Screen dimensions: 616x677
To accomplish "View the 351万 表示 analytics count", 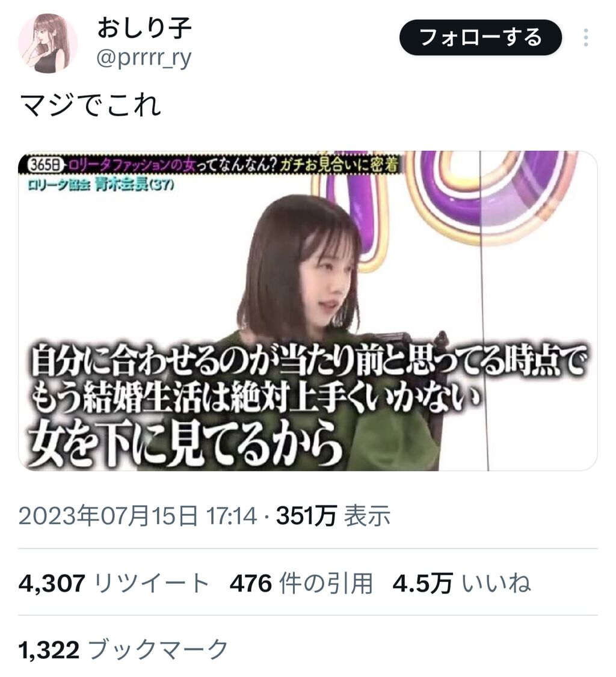I will [x=333, y=515].
